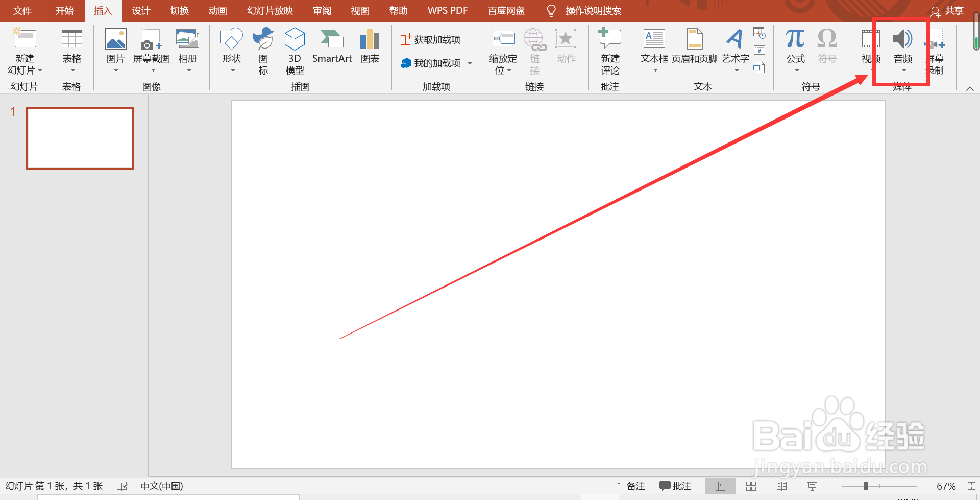Expand the Table dropdown arrow
The width and height of the screenshot is (980, 500).
point(72,70)
